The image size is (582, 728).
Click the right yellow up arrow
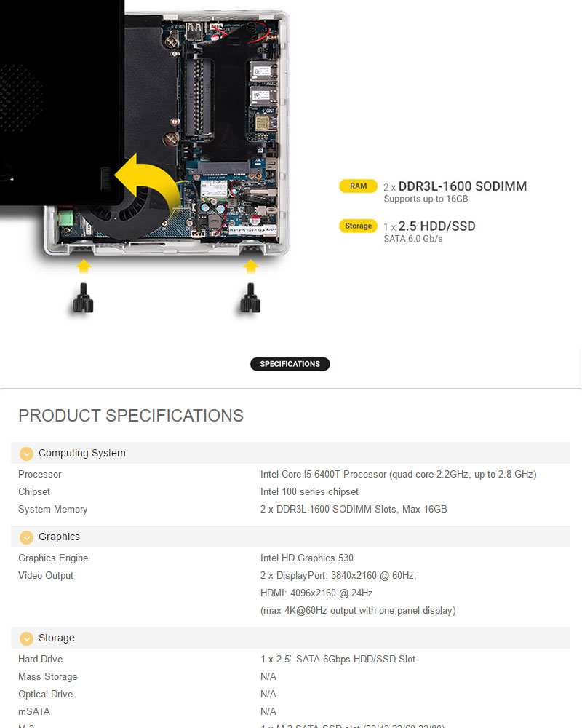tap(250, 266)
